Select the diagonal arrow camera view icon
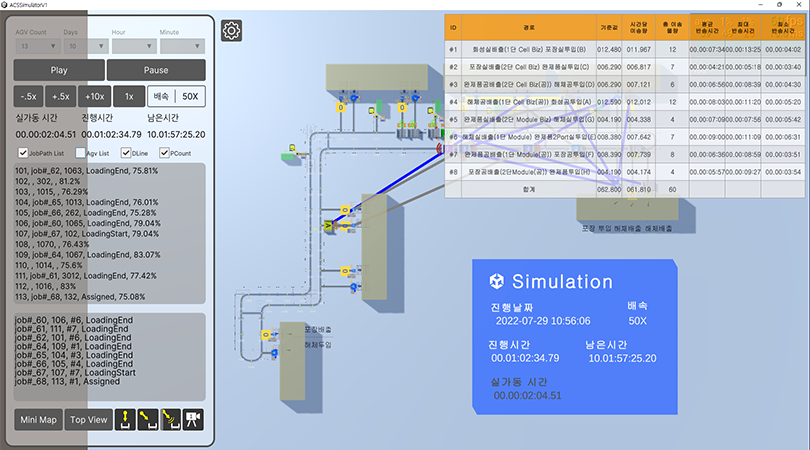Image resolution: width=810 pixels, height=450 pixels. 150,419
